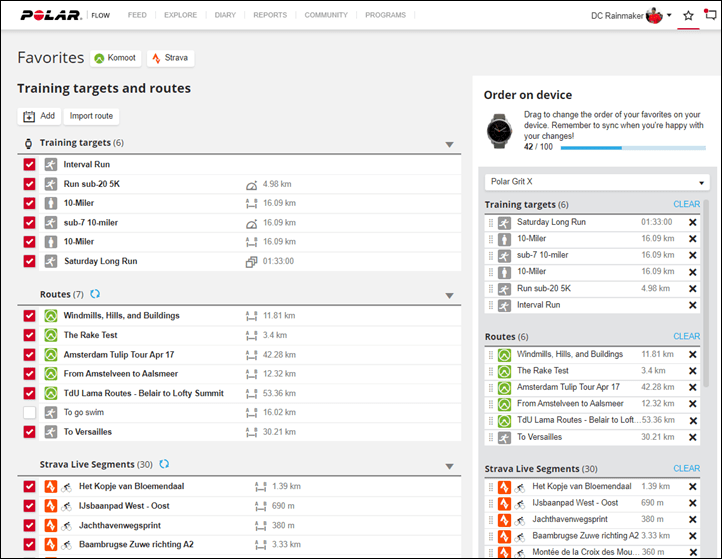Click race pace icon for Run sub-20 5K

(x=251, y=185)
